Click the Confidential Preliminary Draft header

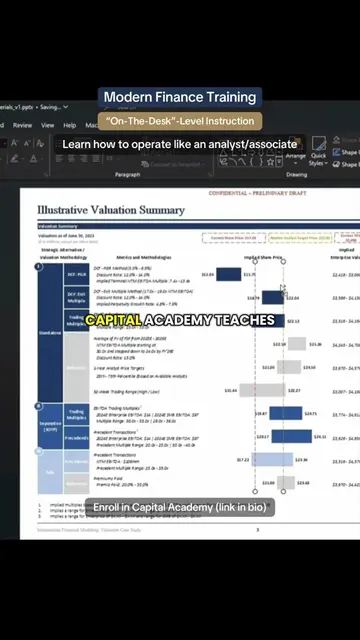[257, 193]
